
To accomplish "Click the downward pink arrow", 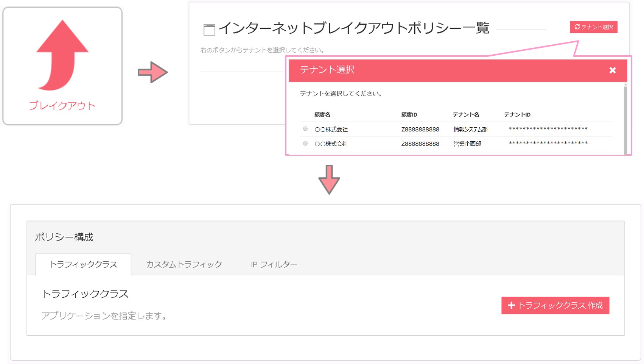I will point(329,180).
